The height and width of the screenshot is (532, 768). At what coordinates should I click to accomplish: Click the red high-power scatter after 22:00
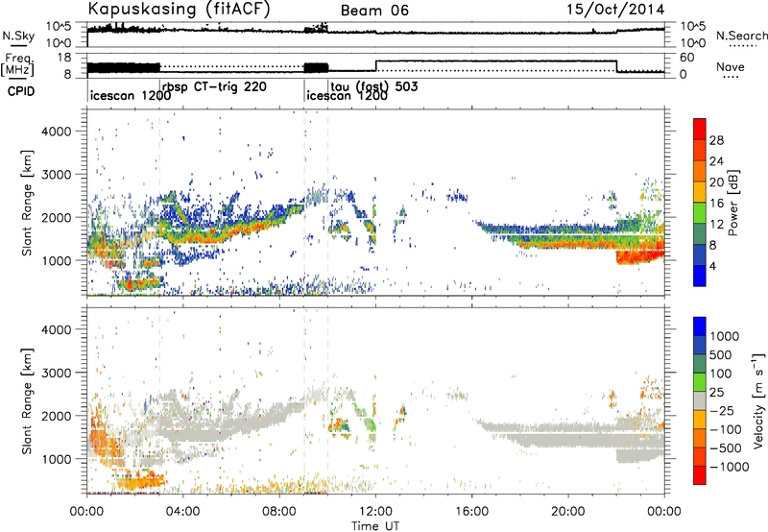coord(639,255)
